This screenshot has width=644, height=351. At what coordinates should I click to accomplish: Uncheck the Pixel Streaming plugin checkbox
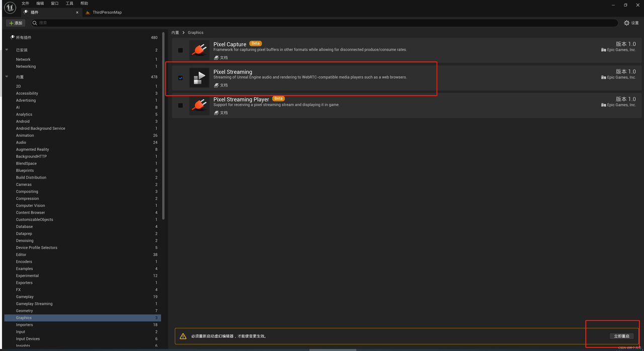point(181,78)
